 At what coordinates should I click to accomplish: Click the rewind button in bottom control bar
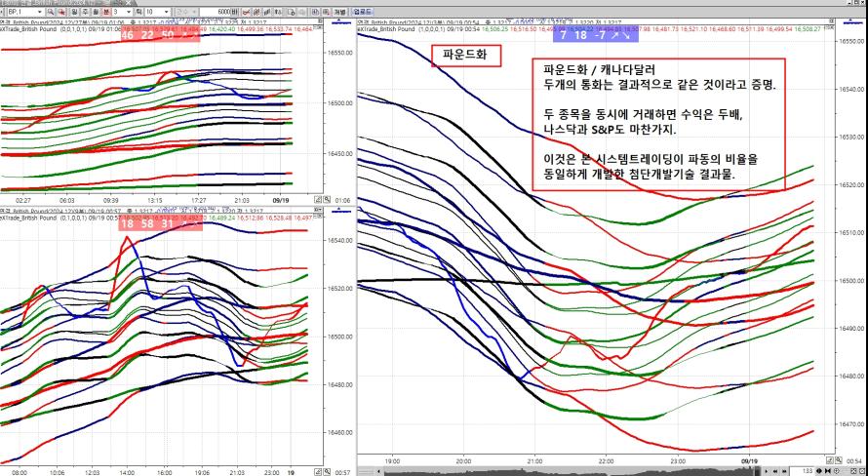(x=775, y=471)
